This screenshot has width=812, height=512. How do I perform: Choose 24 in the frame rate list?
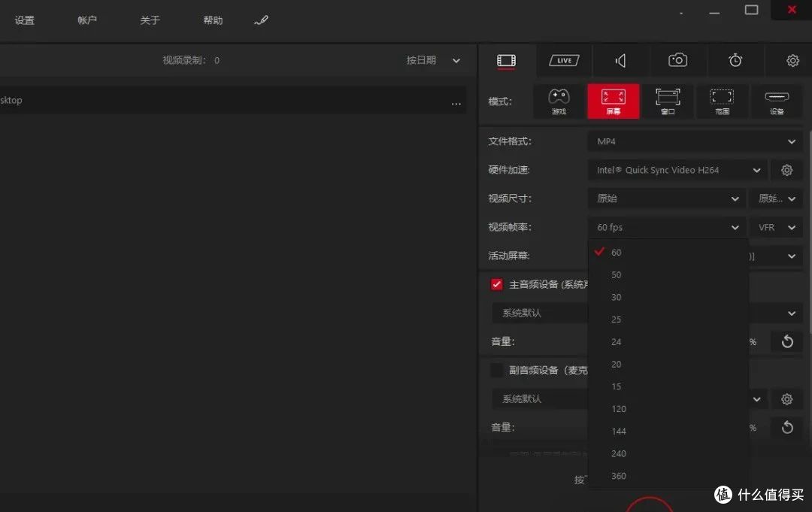click(x=668, y=341)
